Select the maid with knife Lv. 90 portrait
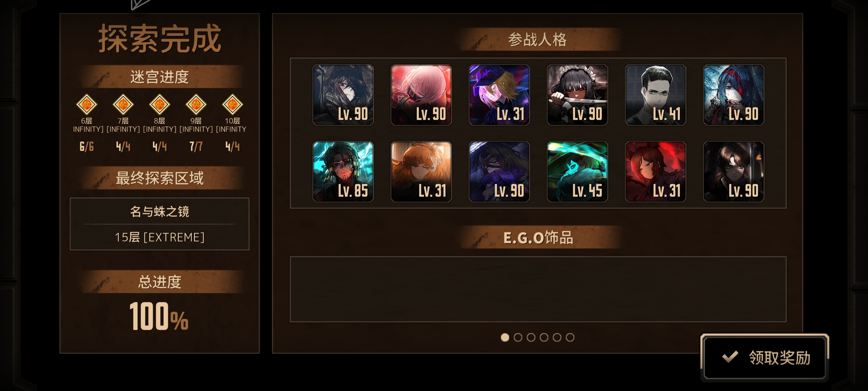 (577, 95)
